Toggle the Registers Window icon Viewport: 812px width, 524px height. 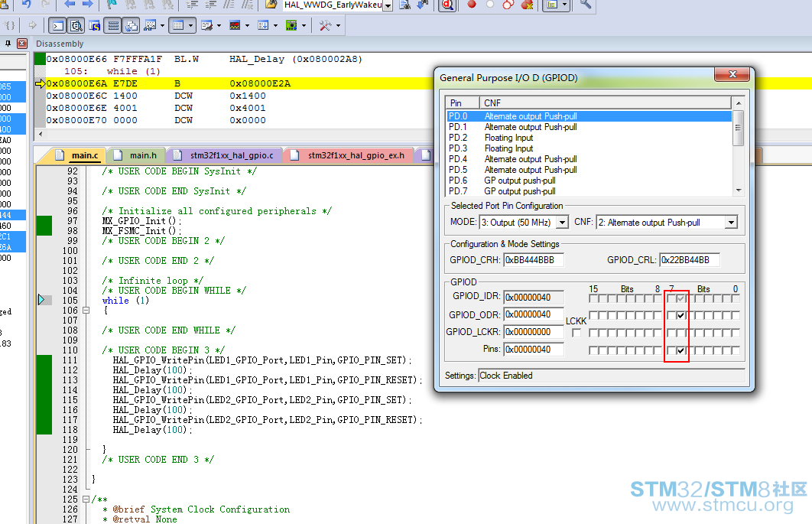(x=113, y=25)
